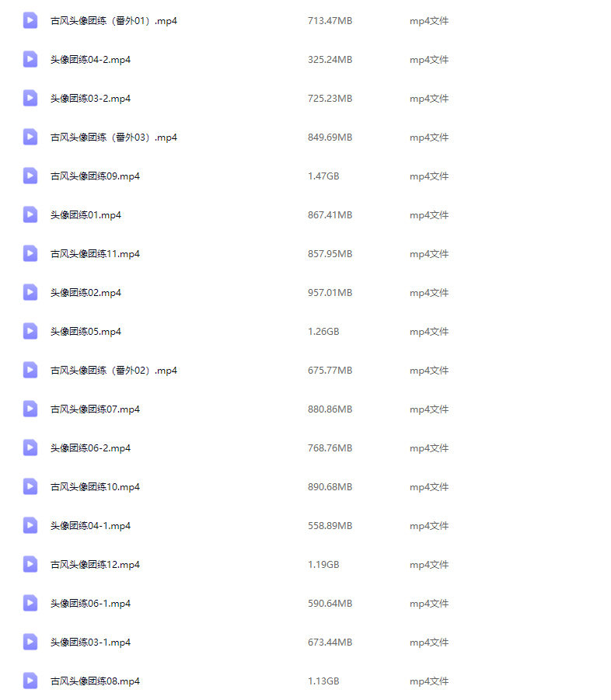Open the file 头像团练02.mp4
Viewport: 611px width, 700px height.
point(86,292)
